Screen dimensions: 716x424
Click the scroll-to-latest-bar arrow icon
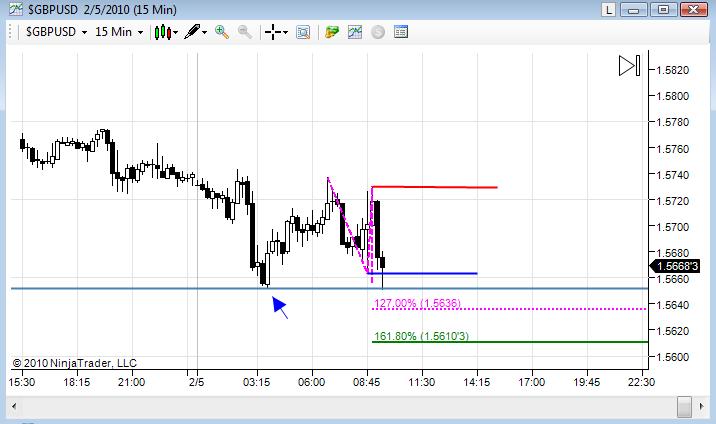(x=629, y=65)
